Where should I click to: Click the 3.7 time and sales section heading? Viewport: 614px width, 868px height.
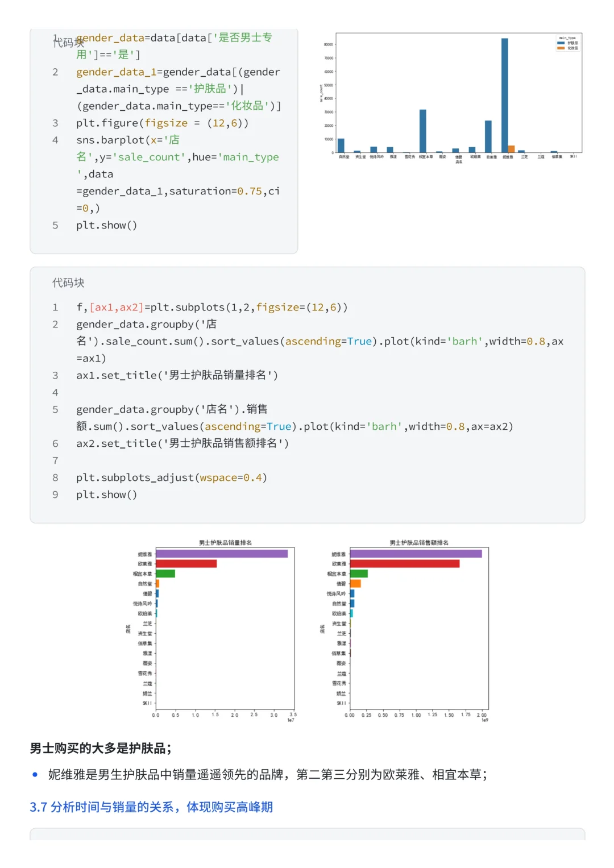pos(151,807)
